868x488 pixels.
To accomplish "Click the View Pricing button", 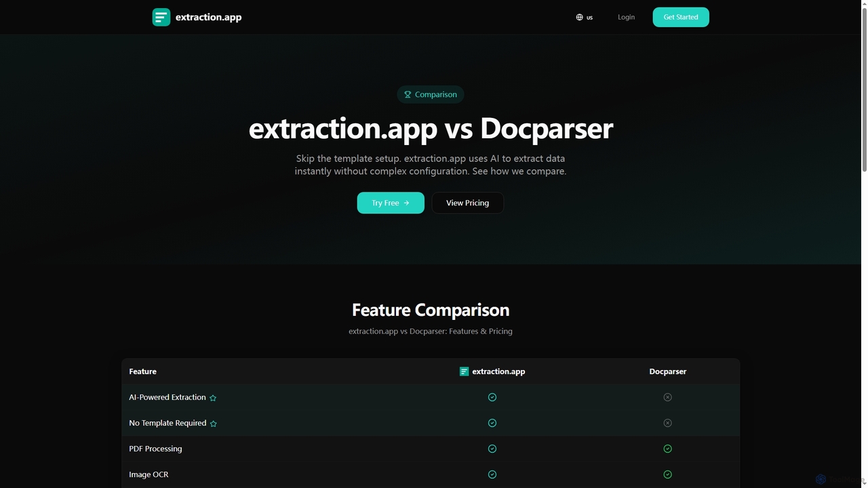I will click(x=468, y=203).
